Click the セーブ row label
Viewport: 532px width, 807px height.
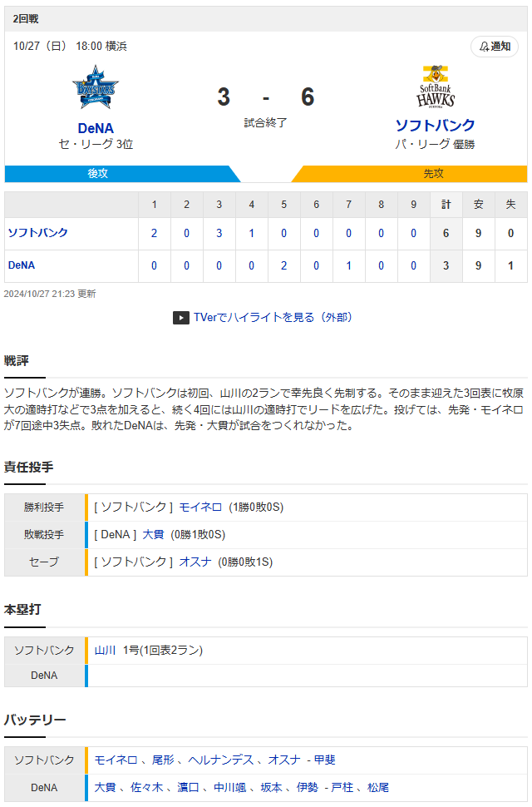click(x=44, y=562)
